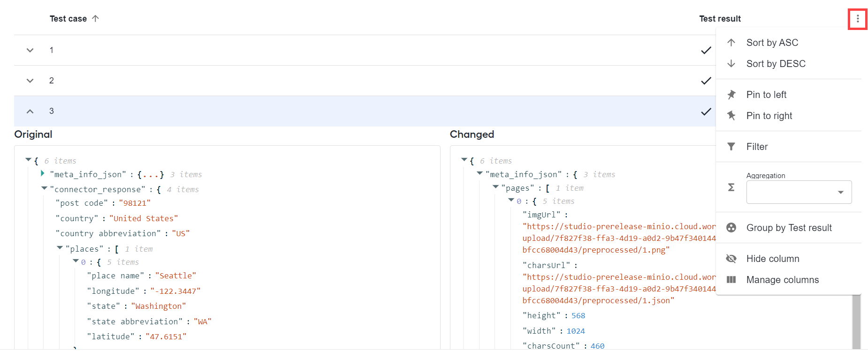Click the charsUrl link ending in 1.json
Screen dimensions: 868x351
(619, 289)
